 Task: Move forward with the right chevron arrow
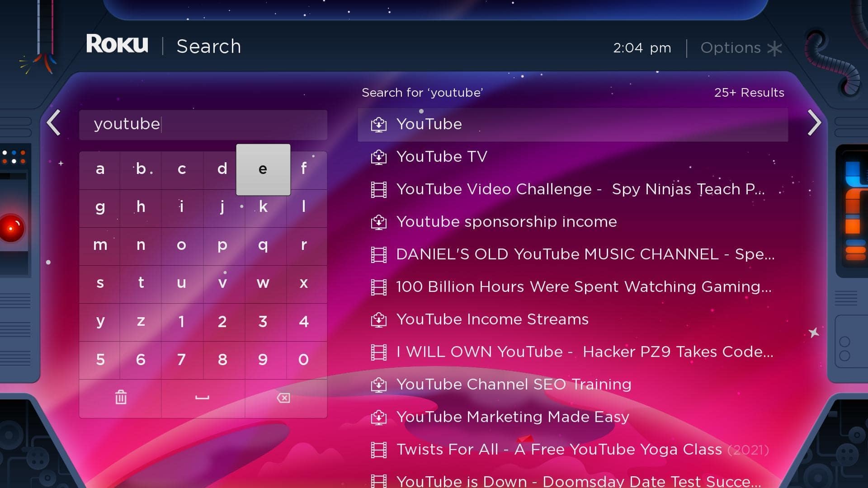814,122
